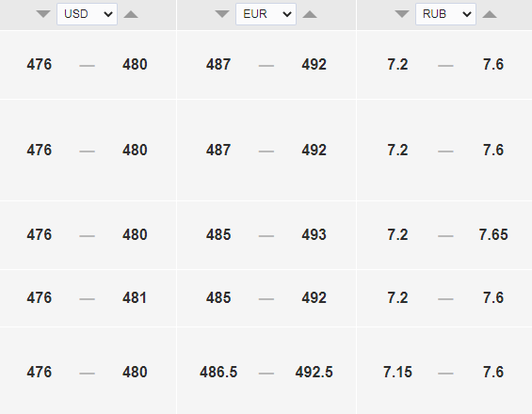Open the EUR currency dropdown

coord(266,14)
